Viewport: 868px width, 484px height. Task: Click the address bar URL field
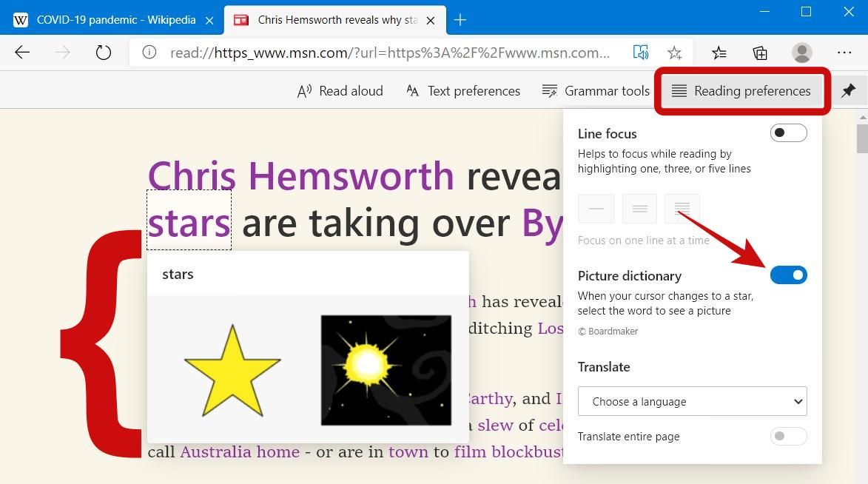click(x=390, y=53)
